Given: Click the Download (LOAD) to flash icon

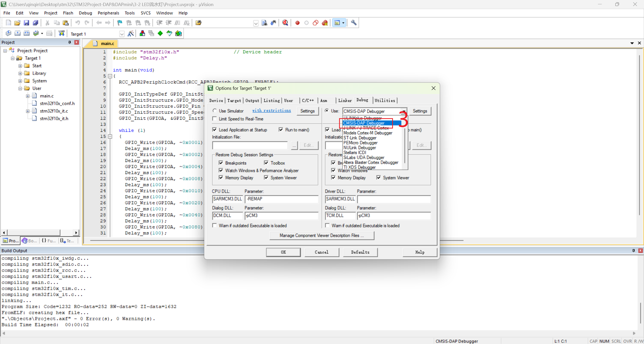Looking at the screenshot, I should coord(61,33).
